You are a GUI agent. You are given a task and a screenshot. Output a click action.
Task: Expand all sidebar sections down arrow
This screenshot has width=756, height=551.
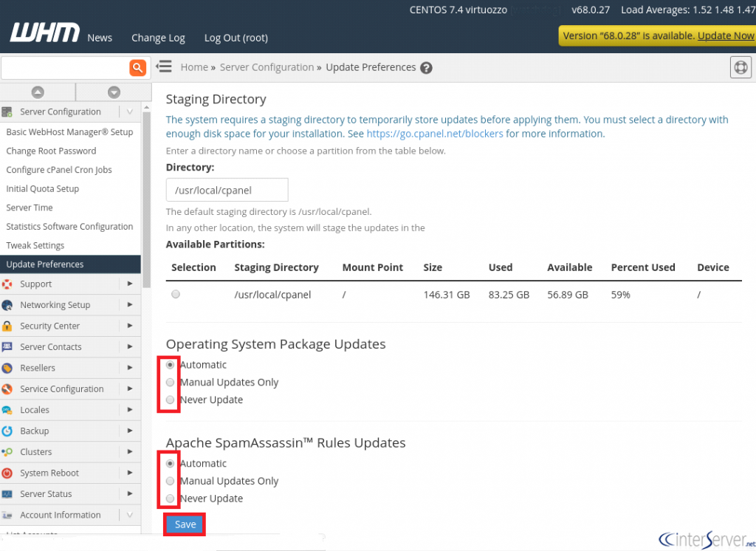pos(114,92)
